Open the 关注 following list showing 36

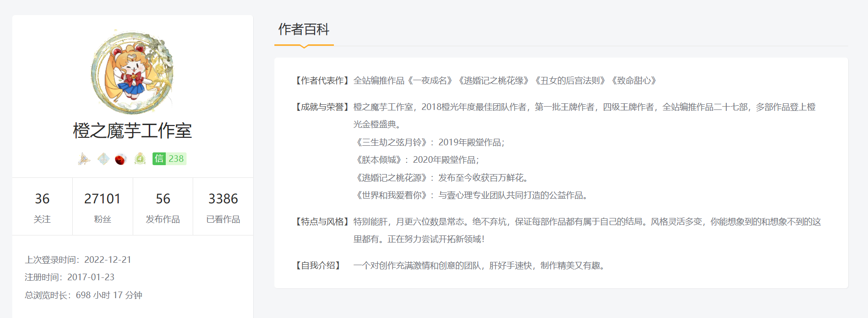tap(42, 207)
